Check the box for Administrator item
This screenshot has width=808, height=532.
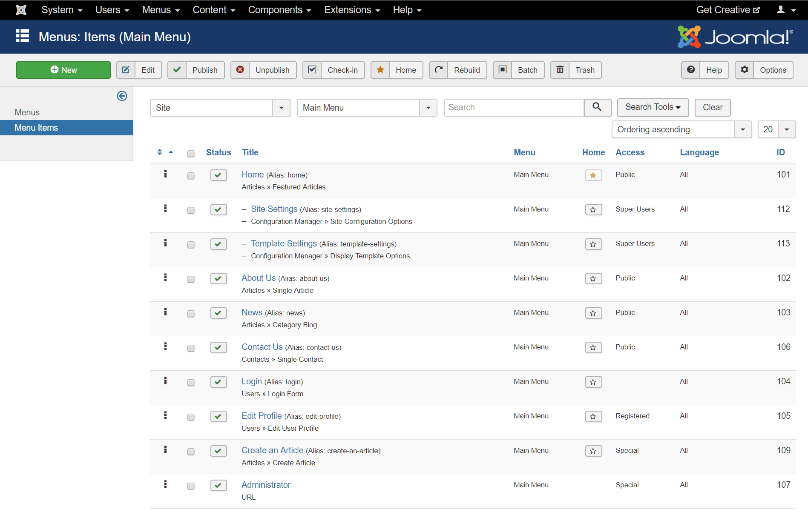tap(191, 486)
